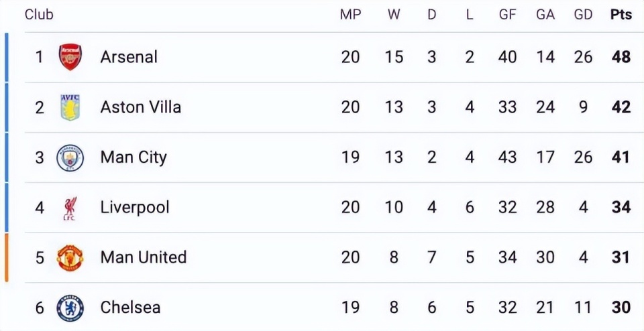Viewport: 644px width, 331px height.
Task: Select the Man United team name
Action: click(143, 257)
